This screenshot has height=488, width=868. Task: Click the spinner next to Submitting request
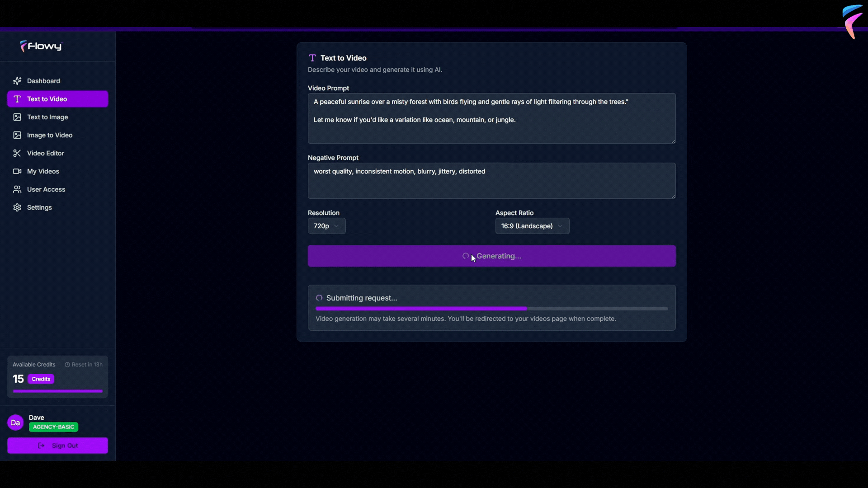[319, 298]
